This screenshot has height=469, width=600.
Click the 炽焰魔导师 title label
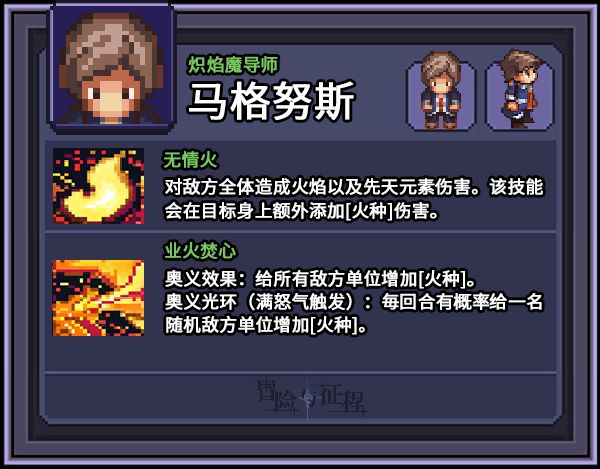233,65
